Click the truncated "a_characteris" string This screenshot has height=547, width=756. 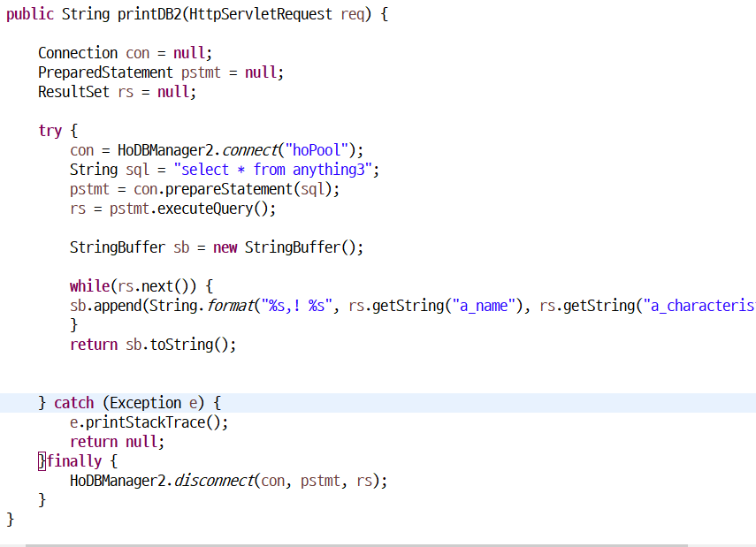point(699,306)
